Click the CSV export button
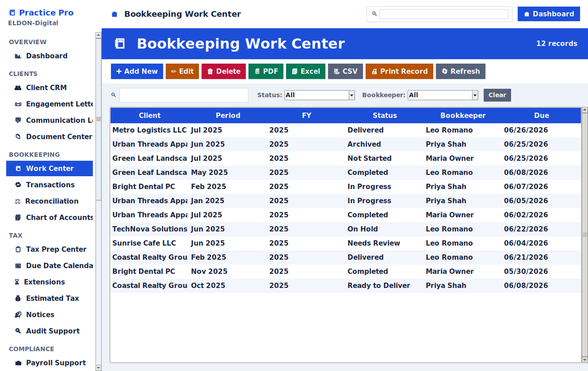 tap(345, 71)
